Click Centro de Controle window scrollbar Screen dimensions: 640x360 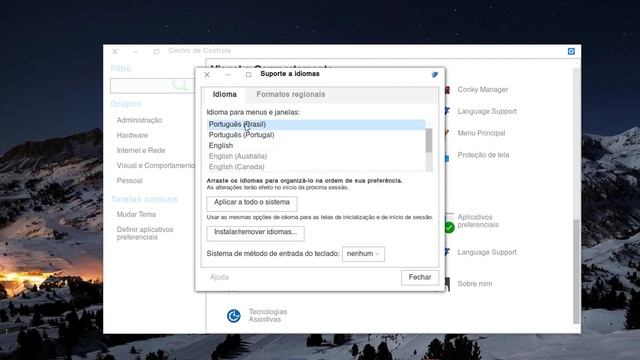click(576, 271)
